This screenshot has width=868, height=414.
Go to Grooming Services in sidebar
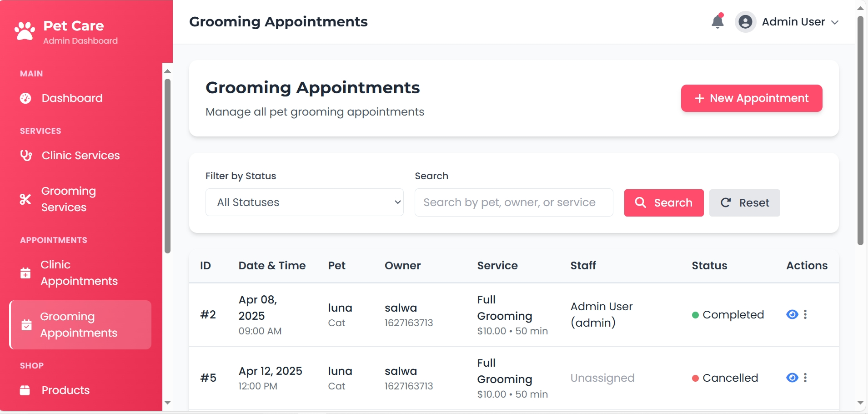pos(68,199)
